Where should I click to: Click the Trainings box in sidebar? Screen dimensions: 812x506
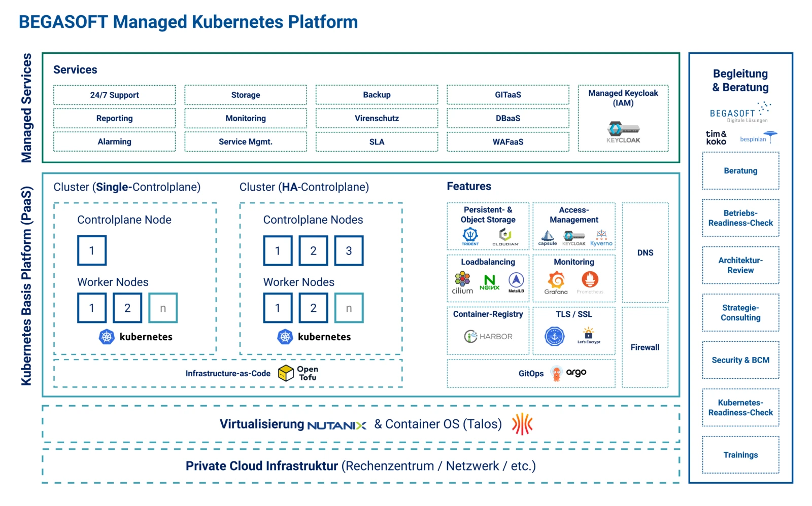(x=740, y=455)
